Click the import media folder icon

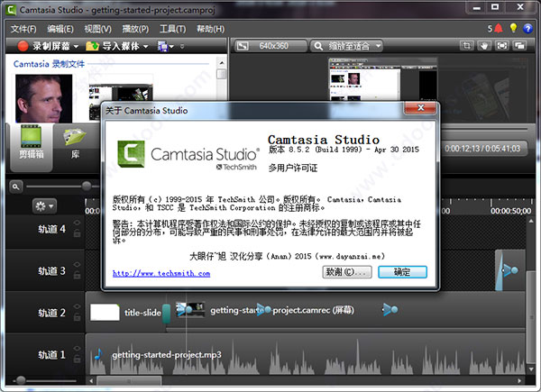point(92,46)
